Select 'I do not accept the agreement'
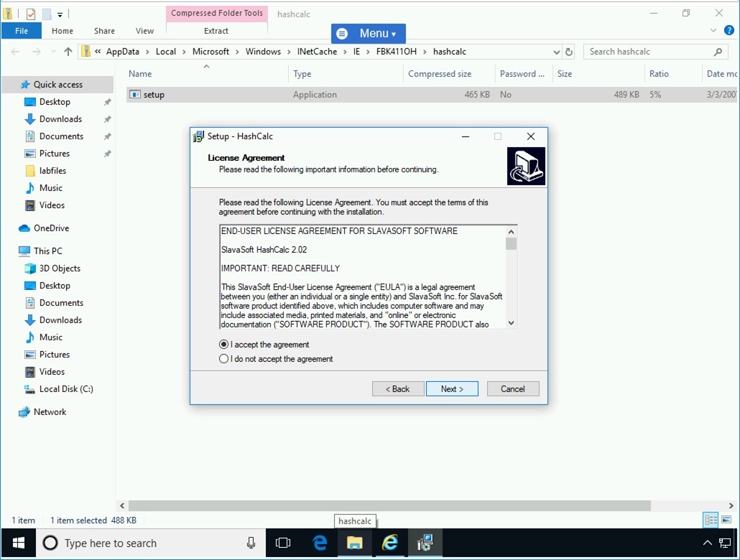Image resolution: width=740 pixels, height=560 pixels. click(x=224, y=359)
